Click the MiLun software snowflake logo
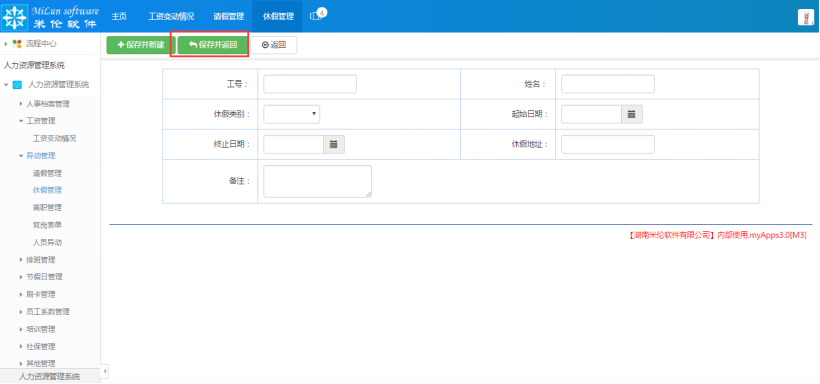Image resolution: width=820 pixels, height=384 pixels. tap(15, 16)
